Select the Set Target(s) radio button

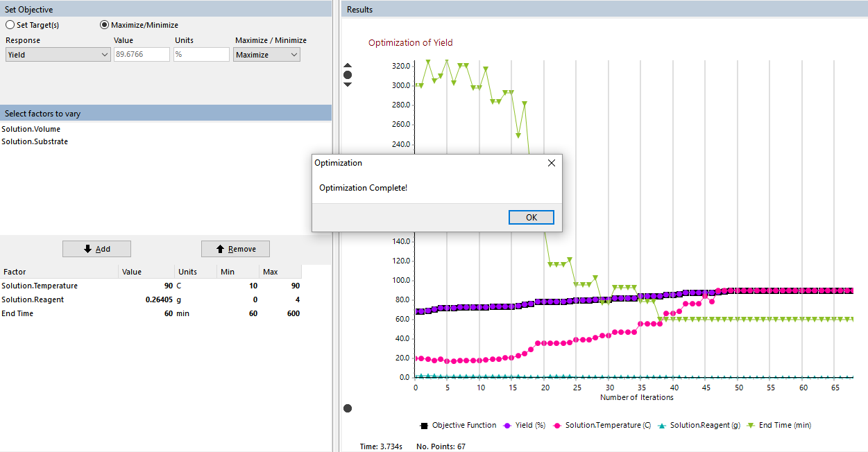tap(10, 25)
